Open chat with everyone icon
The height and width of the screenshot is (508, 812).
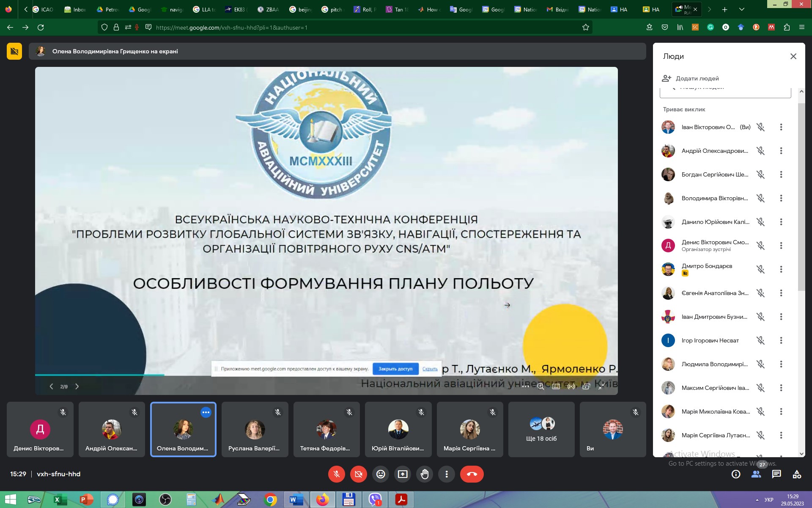point(776,474)
